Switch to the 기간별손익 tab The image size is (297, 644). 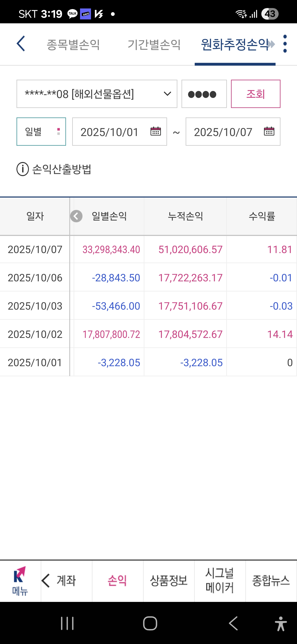click(x=154, y=45)
